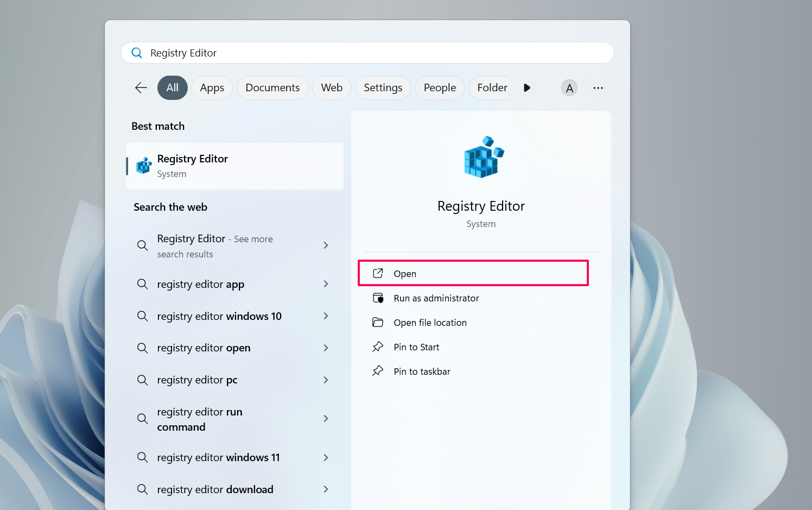
Task: Switch to the Folder filter tab
Action: (x=490, y=88)
